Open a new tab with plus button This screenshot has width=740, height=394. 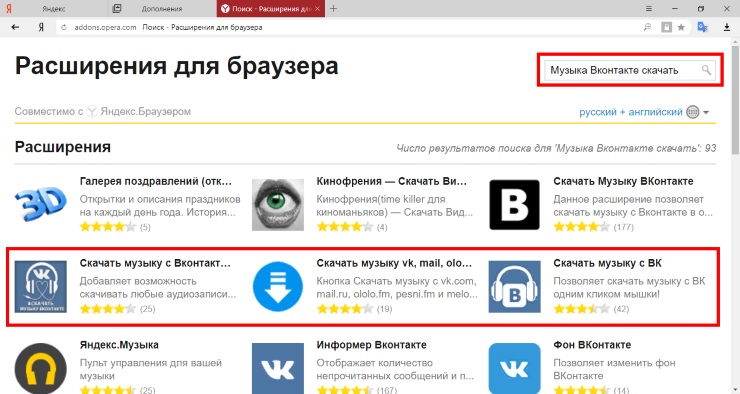(x=333, y=8)
